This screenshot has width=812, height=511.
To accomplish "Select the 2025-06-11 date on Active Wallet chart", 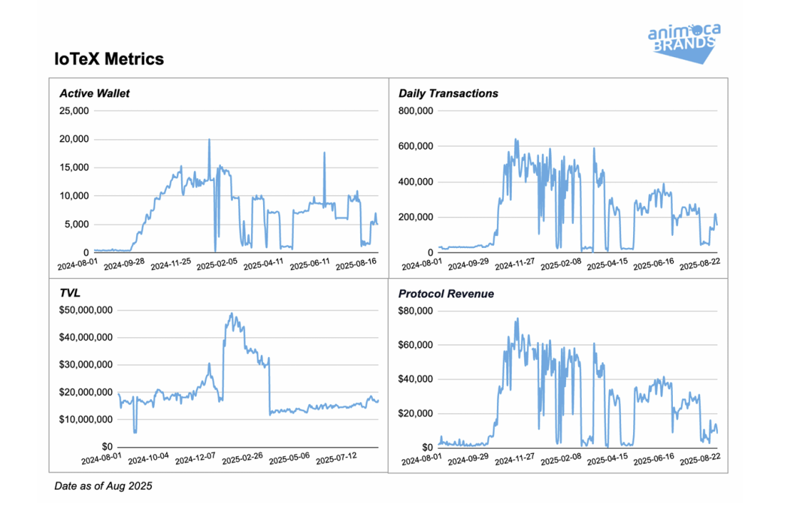I will coord(311,265).
